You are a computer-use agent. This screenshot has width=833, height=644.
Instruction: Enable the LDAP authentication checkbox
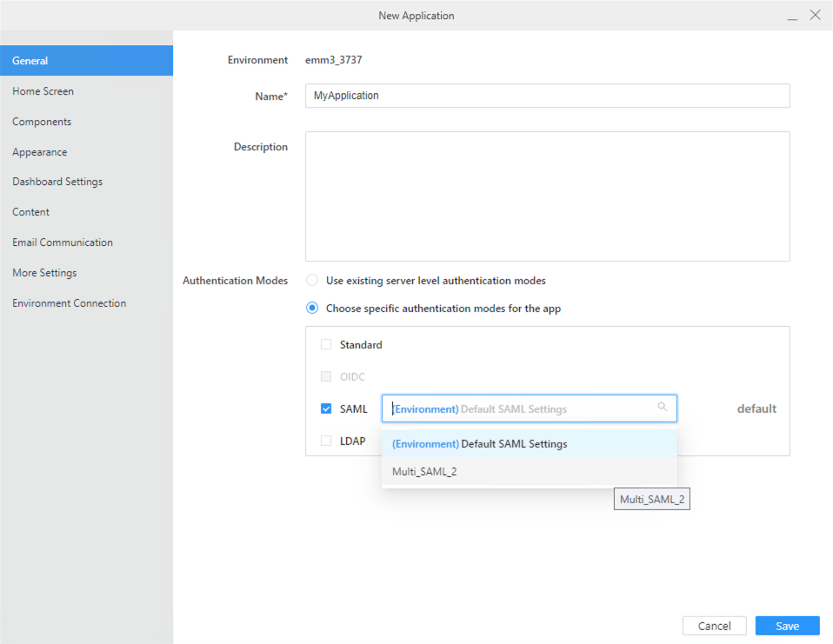(326, 441)
